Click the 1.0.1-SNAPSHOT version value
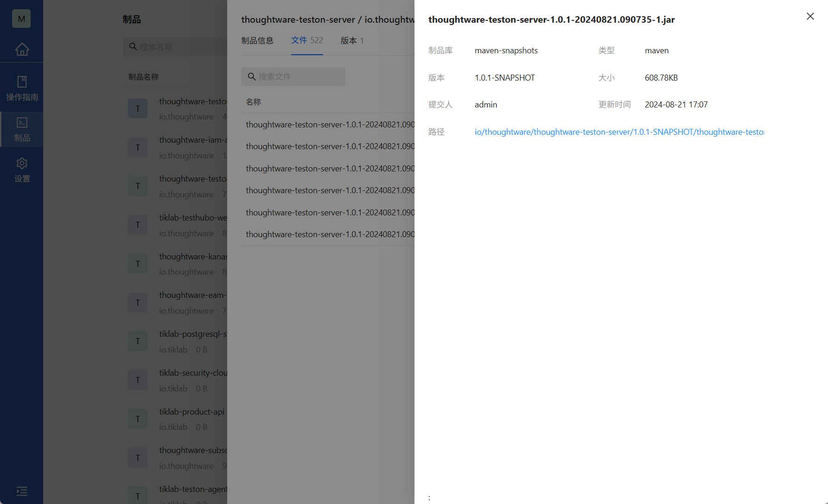Screen dimensions: 828x504 pyautogui.click(x=505, y=78)
